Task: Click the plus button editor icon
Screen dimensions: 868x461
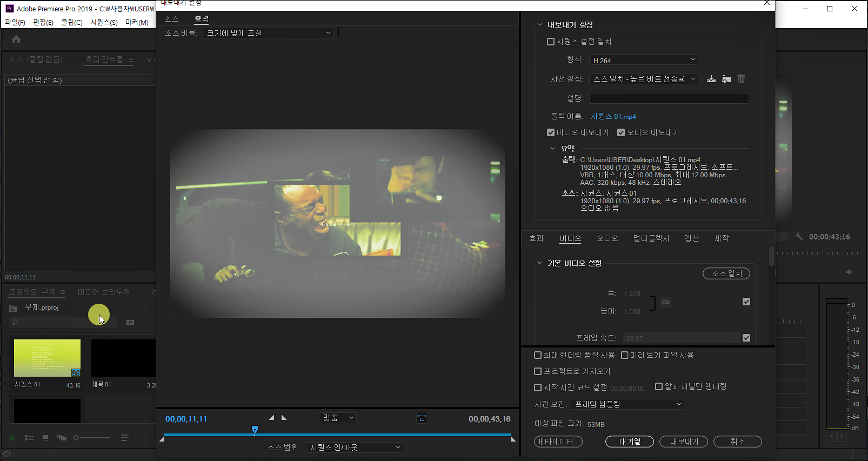Action: (849, 272)
